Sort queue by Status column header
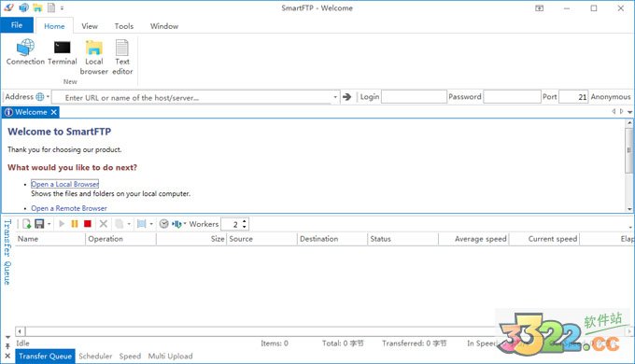Image resolution: width=635 pixels, height=364 pixels. [x=403, y=239]
